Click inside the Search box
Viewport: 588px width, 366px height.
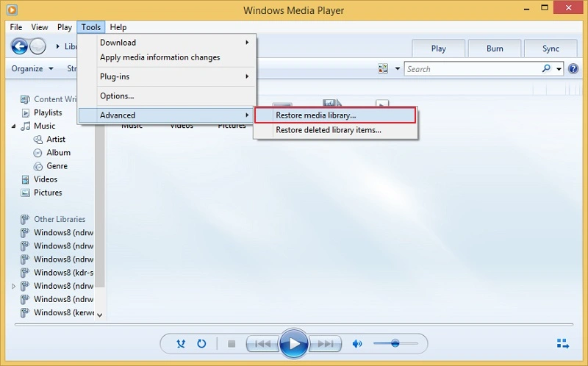click(x=473, y=69)
